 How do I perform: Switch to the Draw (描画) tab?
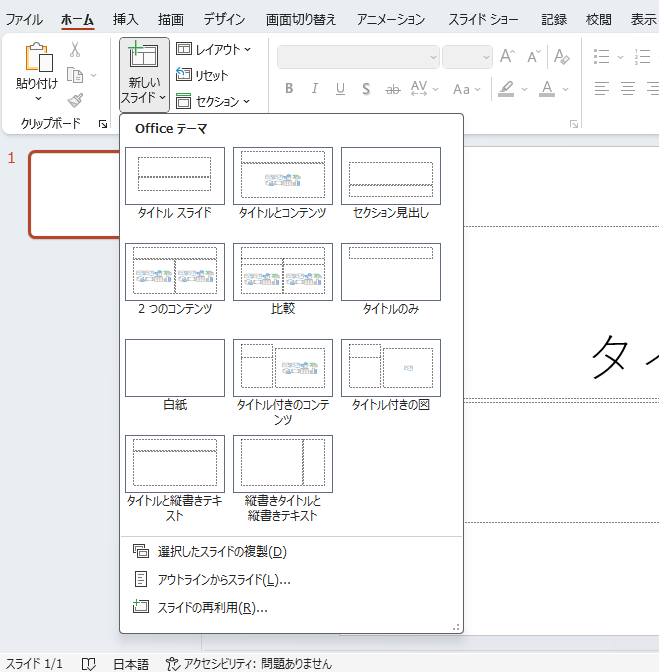click(x=171, y=19)
